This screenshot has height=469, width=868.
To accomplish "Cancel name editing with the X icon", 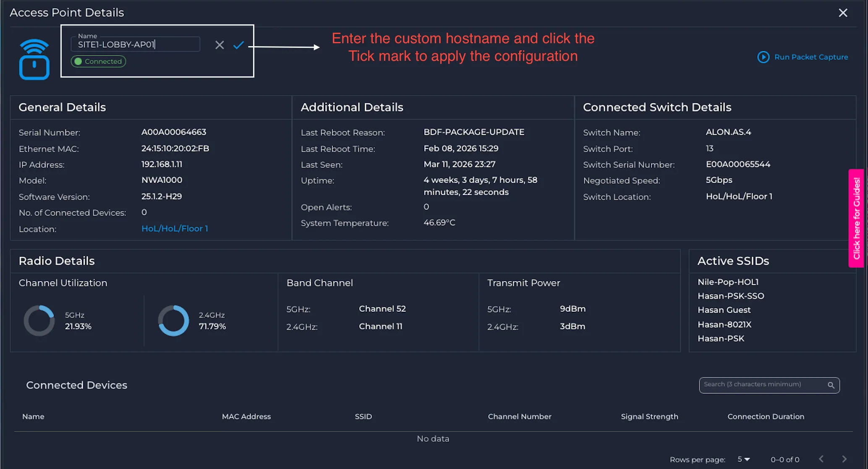I will [x=220, y=45].
